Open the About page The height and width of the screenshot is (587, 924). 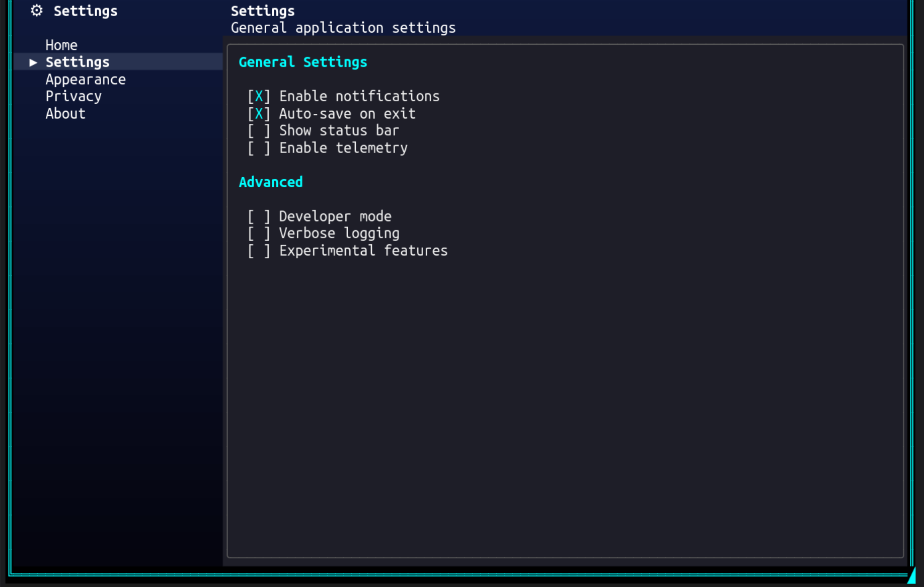65,114
